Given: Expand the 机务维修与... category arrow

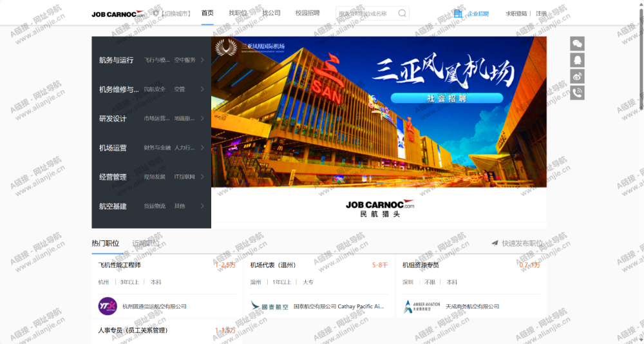Looking at the screenshot, I should 202,89.
